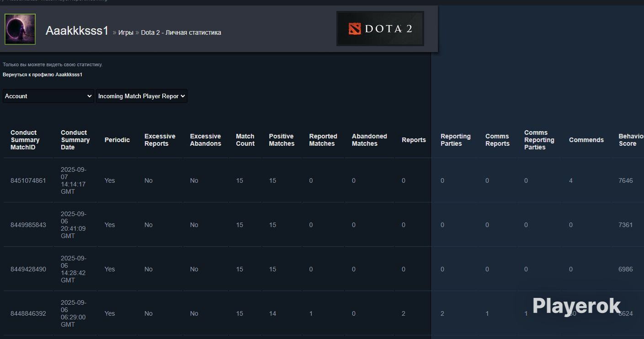Click Только вы можете видеть свою статистику notice
This screenshot has width=644, height=339.
pos(53,64)
